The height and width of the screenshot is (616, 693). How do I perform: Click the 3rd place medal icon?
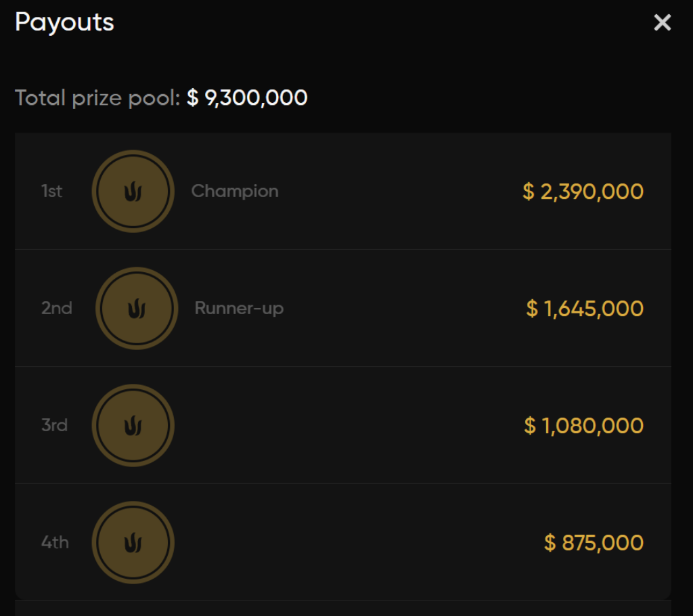(x=133, y=426)
